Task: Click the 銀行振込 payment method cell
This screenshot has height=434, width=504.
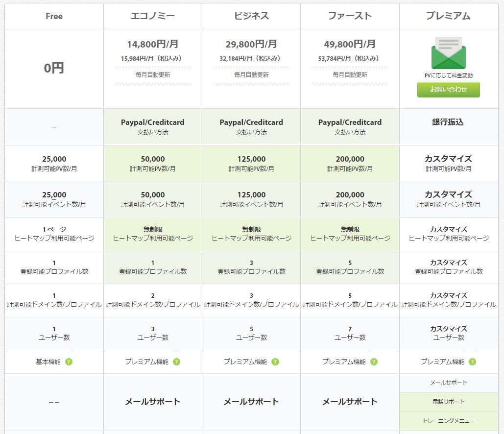Action: click(448, 122)
